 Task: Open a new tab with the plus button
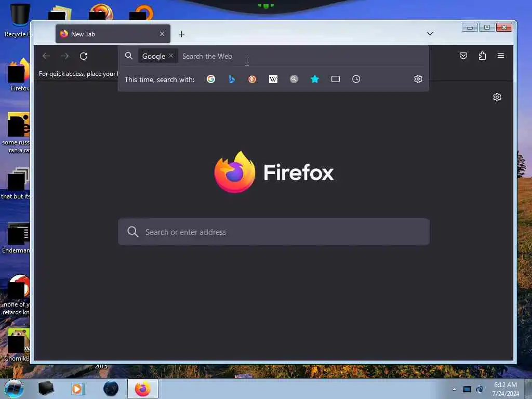point(181,34)
